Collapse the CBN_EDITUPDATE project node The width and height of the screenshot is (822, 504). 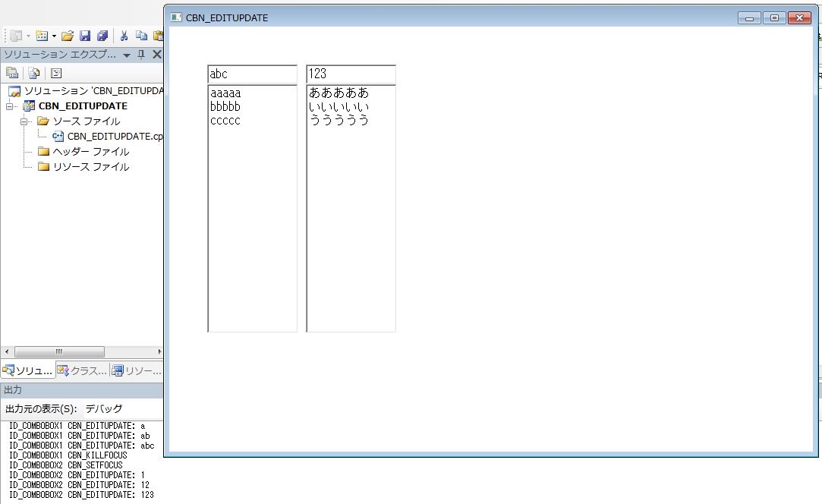9,106
